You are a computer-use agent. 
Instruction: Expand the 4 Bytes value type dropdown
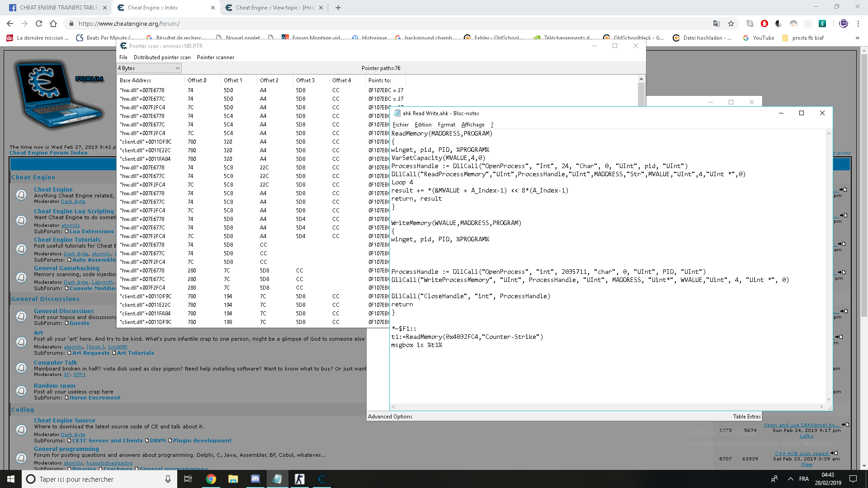[x=177, y=68]
